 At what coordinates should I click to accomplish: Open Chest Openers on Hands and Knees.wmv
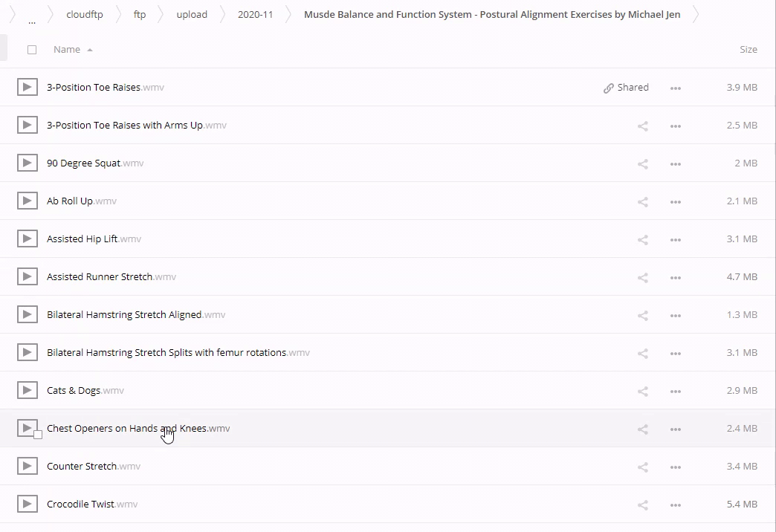tap(126, 429)
